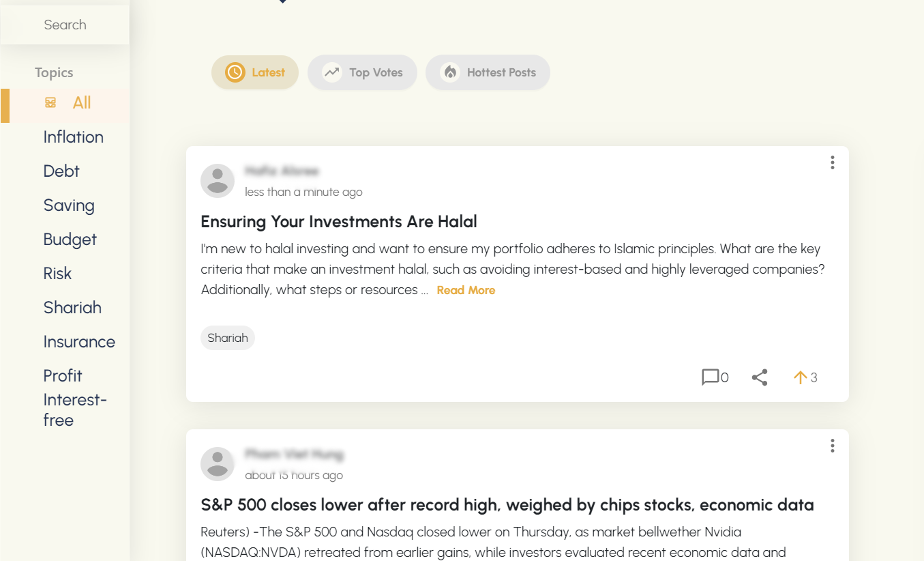Sort posts by Latest
This screenshot has height=561, width=924.
click(255, 72)
